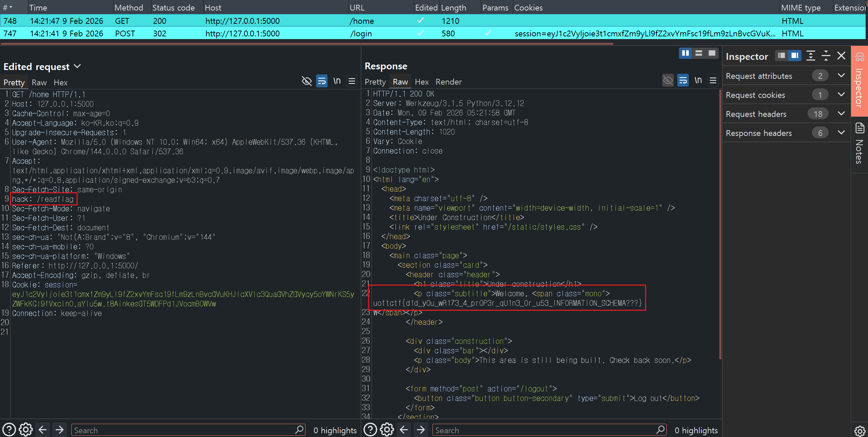This screenshot has width=868, height=437.
Task: Select stacked horizontal layout icon
Action: coord(699,53)
